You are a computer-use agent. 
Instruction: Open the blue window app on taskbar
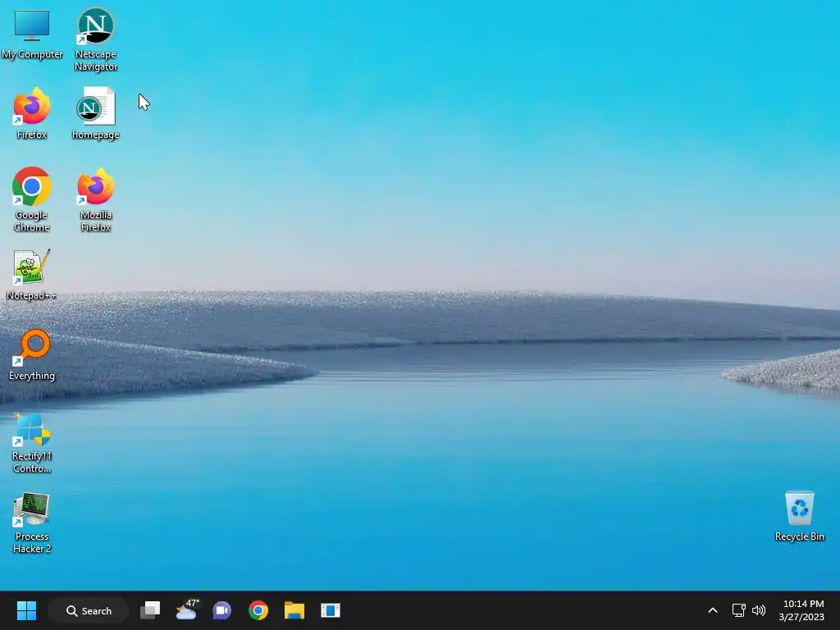(331, 610)
